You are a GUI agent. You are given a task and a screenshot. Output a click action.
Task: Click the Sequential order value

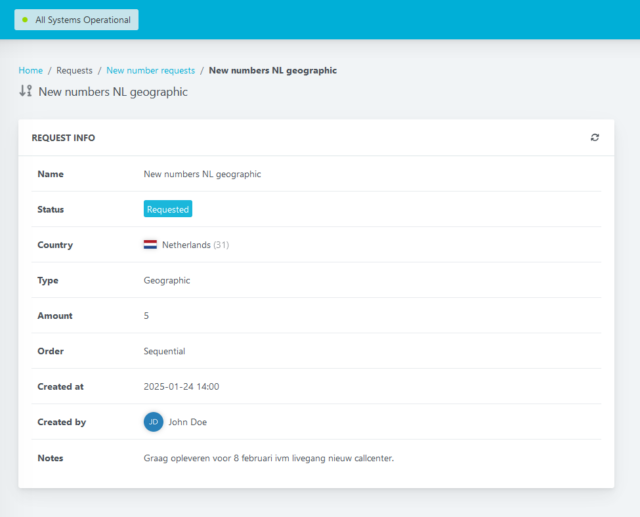pos(165,351)
